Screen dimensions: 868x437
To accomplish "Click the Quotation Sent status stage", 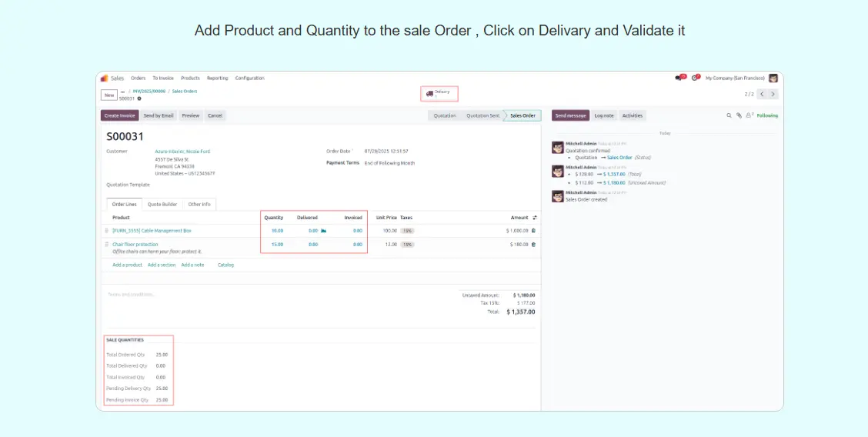I will tap(482, 115).
